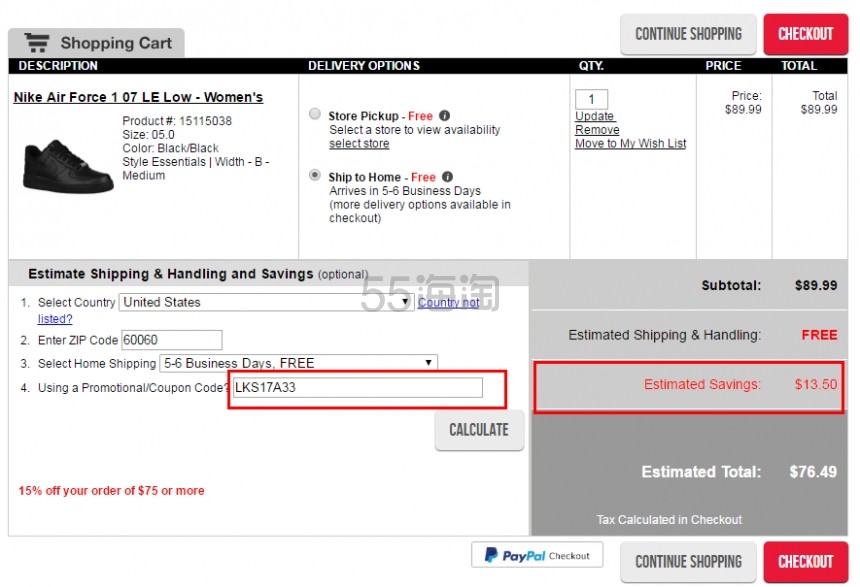Select Ship to Home radio option
Image resolution: width=860 pixels, height=587 pixels.
click(x=315, y=177)
